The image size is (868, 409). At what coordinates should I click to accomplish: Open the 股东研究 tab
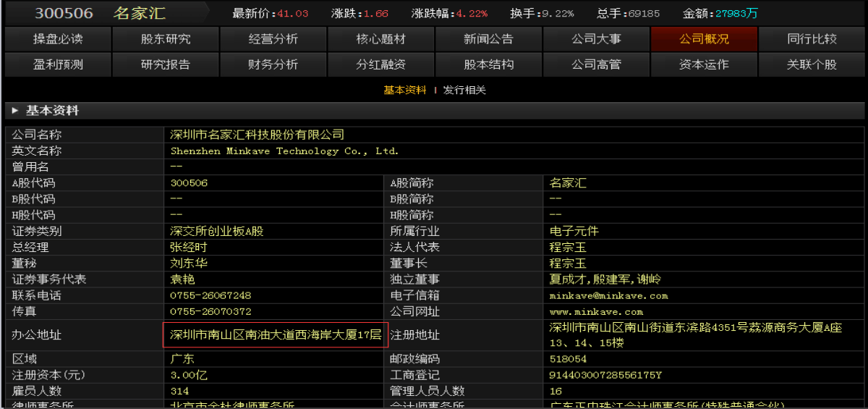click(x=166, y=39)
